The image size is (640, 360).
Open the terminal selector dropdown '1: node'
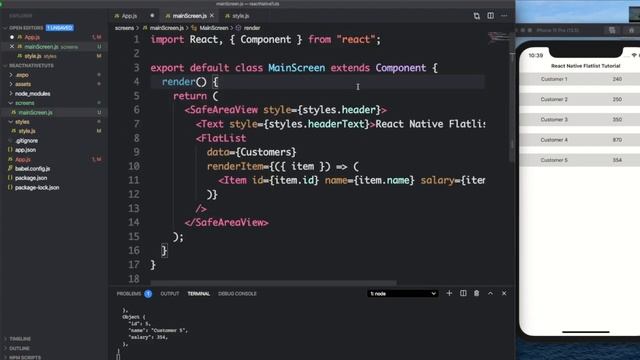point(402,293)
